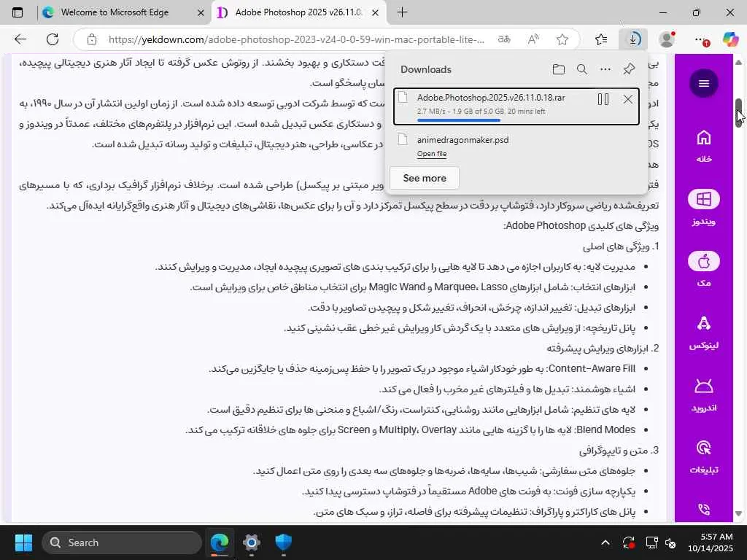Open مک Mac category in sidebar
747x560 pixels.
(x=704, y=270)
